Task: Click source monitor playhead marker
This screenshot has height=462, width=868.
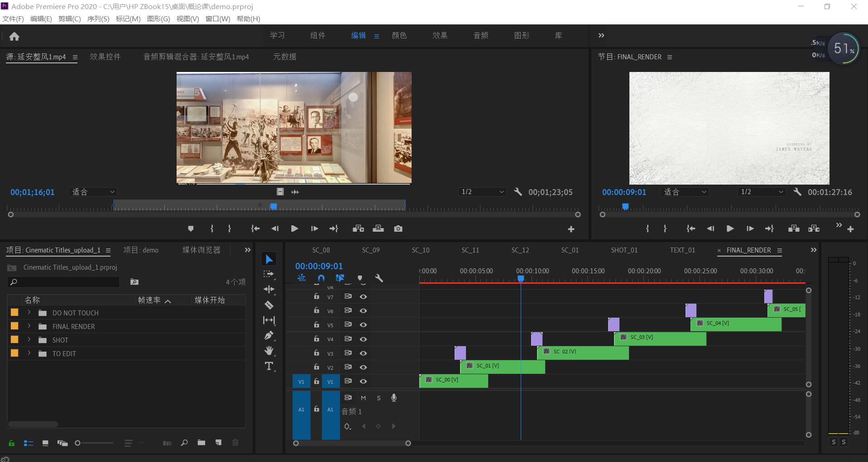Action: click(273, 206)
